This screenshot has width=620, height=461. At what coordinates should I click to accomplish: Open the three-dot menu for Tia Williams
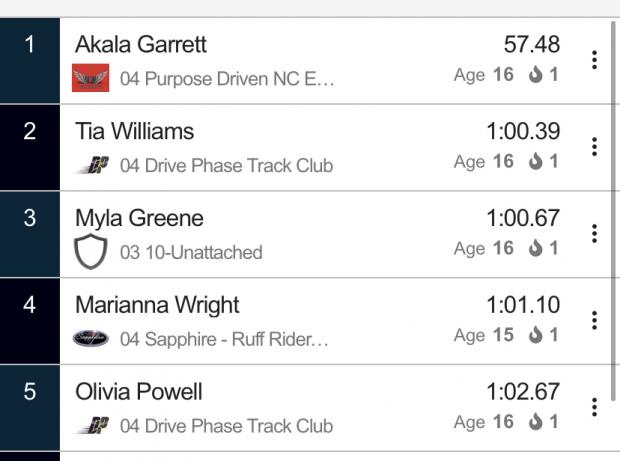(594, 147)
